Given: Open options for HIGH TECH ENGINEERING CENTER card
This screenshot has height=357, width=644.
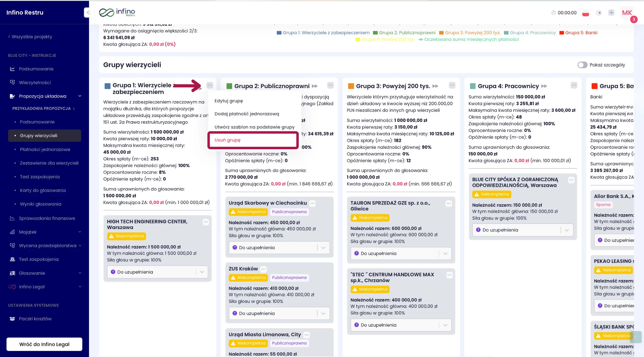Looking at the screenshot, I should [x=206, y=222].
